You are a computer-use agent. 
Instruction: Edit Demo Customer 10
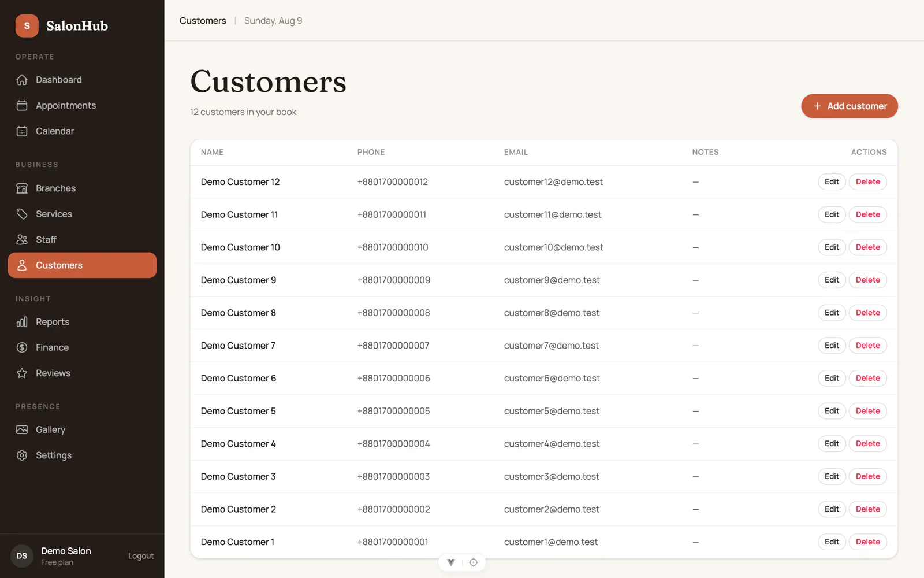click(x=832, y=247)
